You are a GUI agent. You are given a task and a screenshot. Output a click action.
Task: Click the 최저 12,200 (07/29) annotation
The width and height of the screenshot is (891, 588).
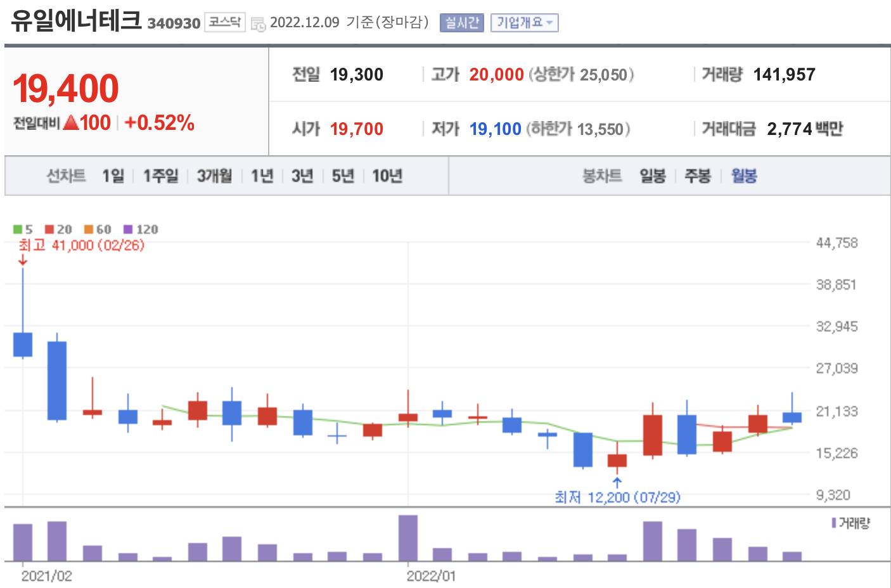(618, 497)
